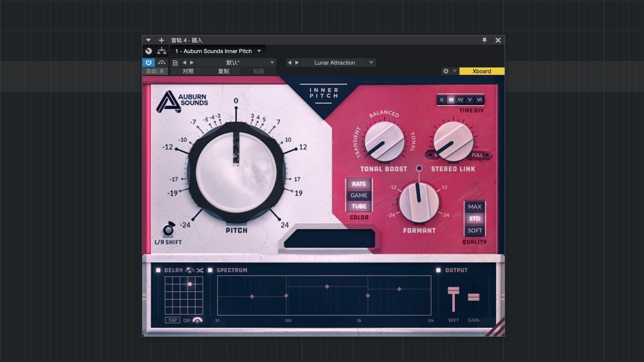The width and height of the screenshot is (644, 362).
Task: Select time division V
Action: click(470, 100)
